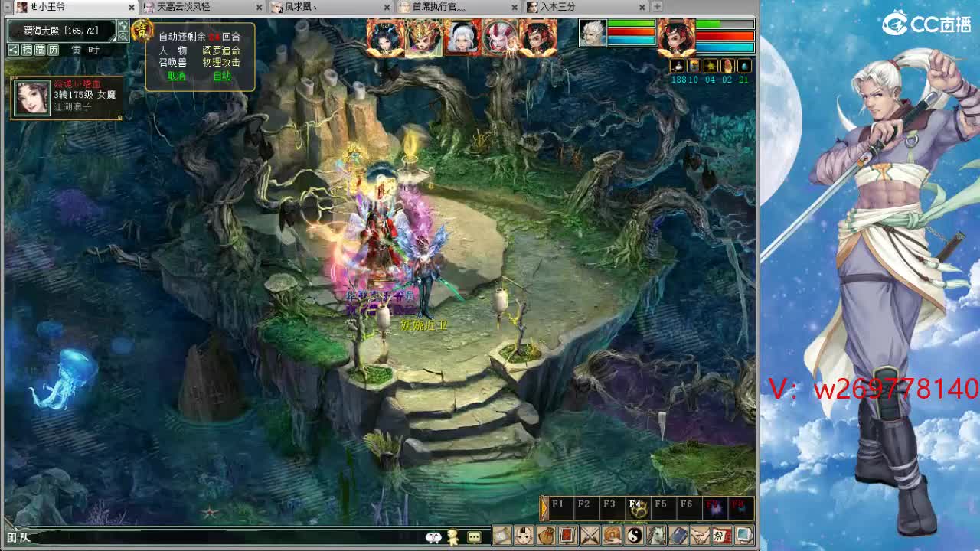The image size is (980, 551).
Task: Click the white emoticon face in chat bar
Action: pos(433,537)
